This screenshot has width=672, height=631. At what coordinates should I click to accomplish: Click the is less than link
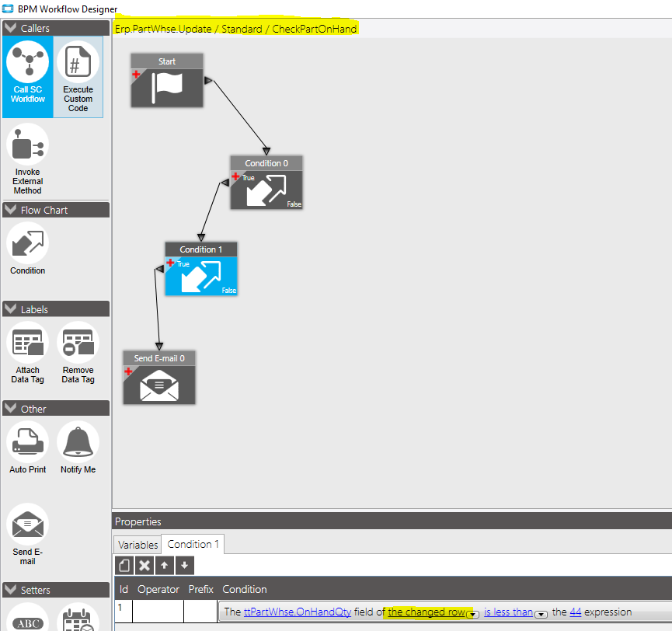pyautogui.click(x=508, y=612)
